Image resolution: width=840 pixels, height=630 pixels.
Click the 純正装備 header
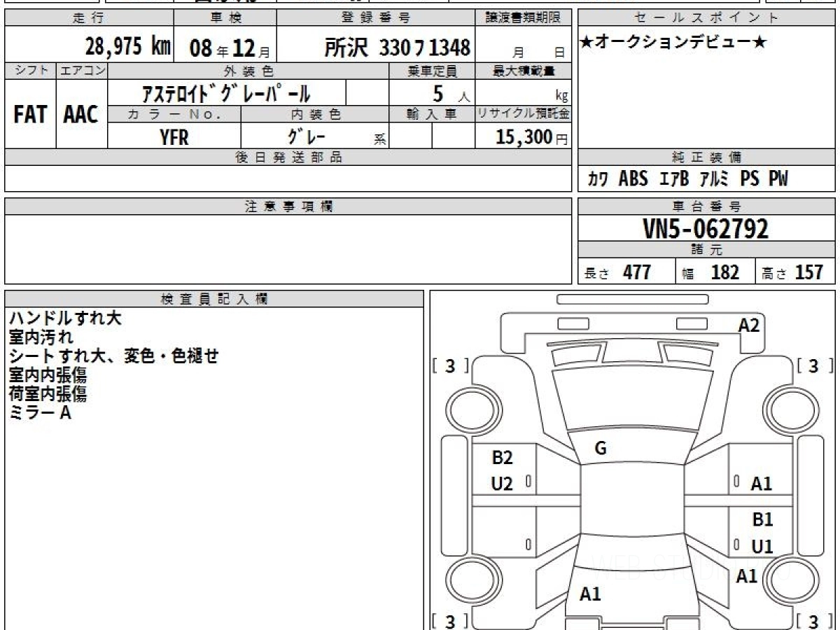click(706, 157)
